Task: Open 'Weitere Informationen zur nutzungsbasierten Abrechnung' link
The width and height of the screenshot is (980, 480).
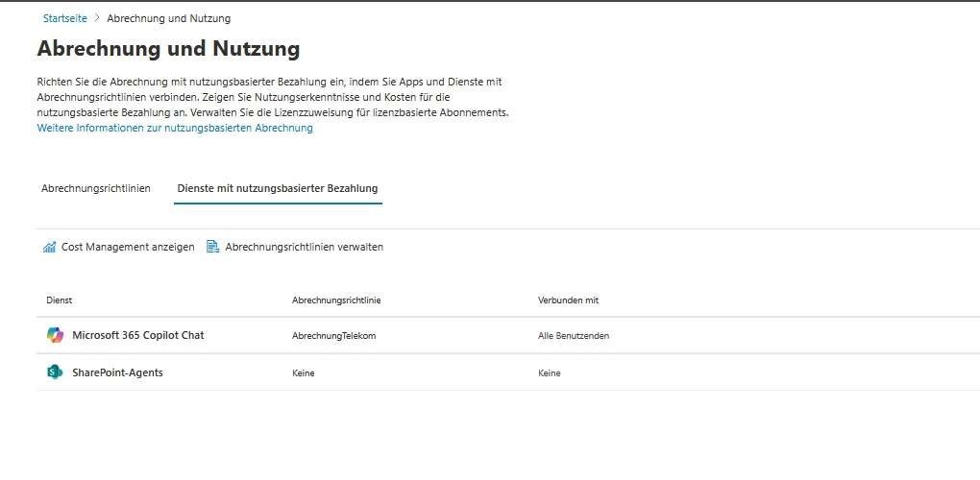Action: pyautogui.click(x=175, y=128)
